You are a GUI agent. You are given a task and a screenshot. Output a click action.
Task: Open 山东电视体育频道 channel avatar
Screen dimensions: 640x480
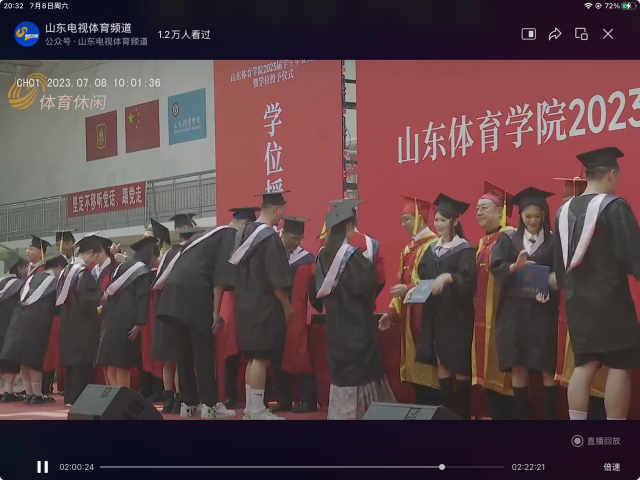click(x=27, y=34)
